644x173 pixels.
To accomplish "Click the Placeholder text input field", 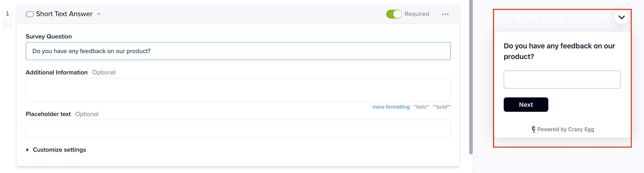I will coord(238,128).
